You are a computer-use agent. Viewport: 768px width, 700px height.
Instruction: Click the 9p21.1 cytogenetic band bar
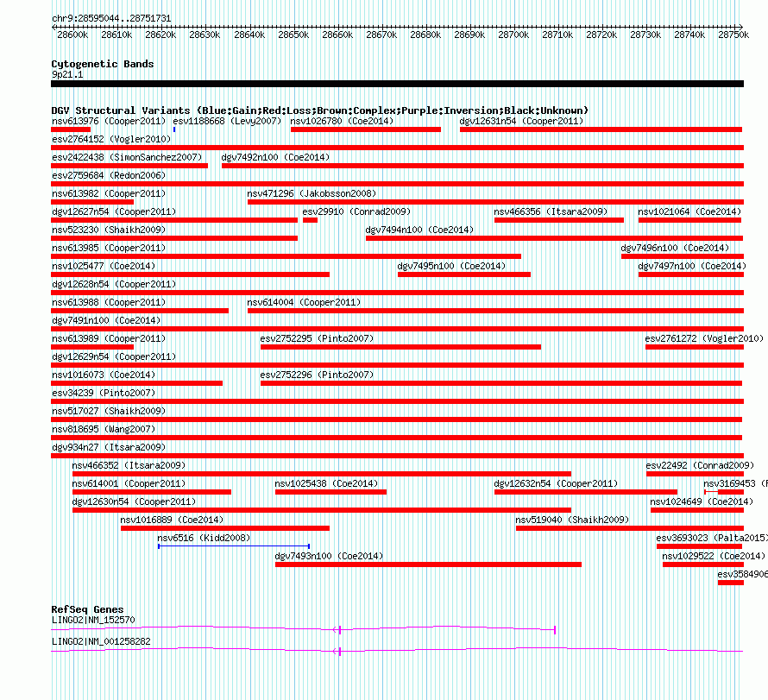tap(397, 84)
